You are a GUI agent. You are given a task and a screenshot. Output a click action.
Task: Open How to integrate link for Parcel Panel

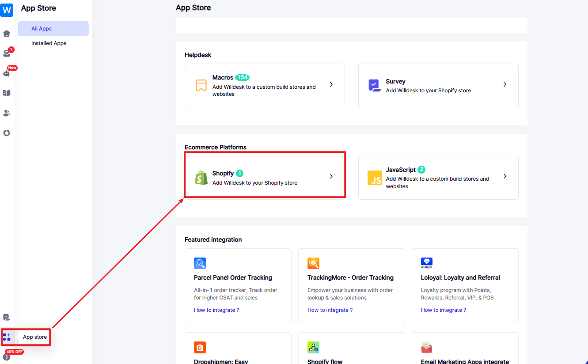tap(216, 310)
